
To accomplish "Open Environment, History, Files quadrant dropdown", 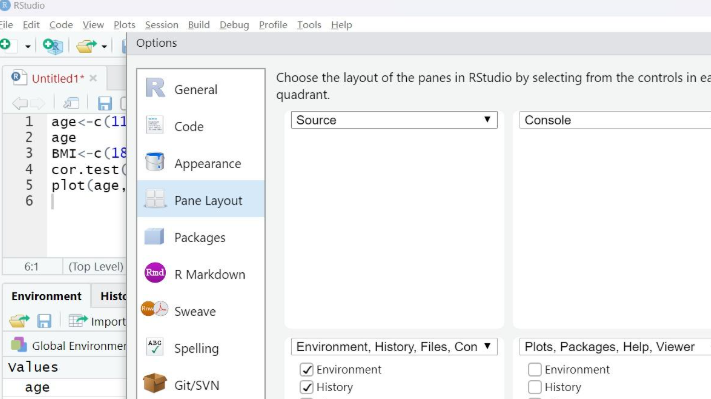I will tap(394, 347).
